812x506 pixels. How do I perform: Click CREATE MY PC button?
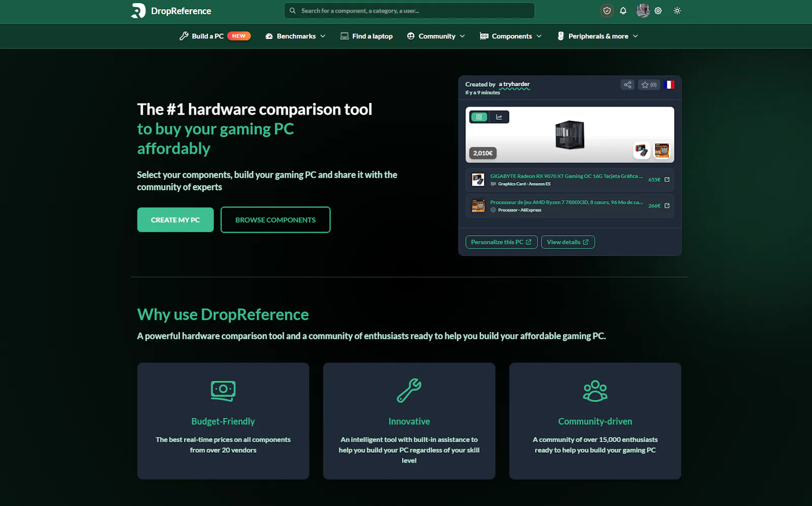pyautogui.click(x=175, y=220)
